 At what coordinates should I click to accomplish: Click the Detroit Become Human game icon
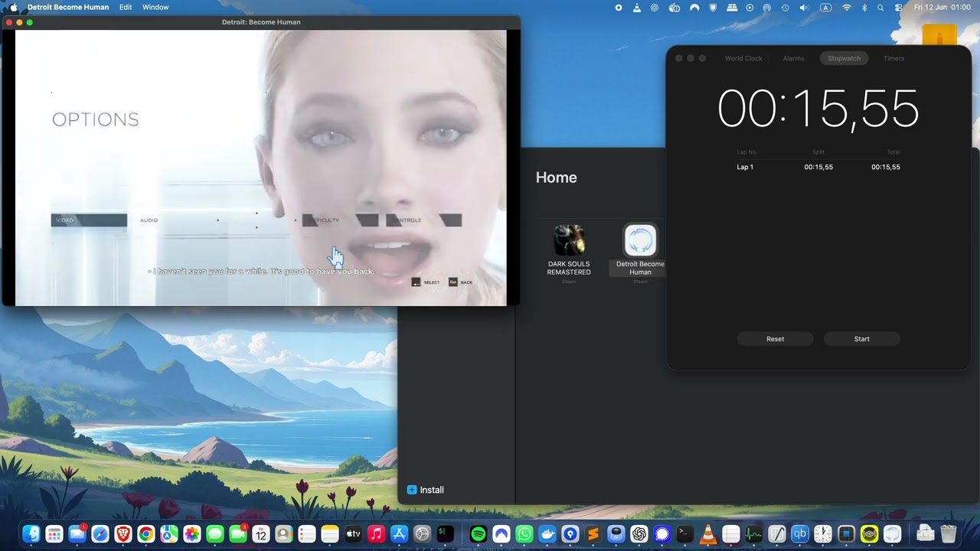pos(640,240)
